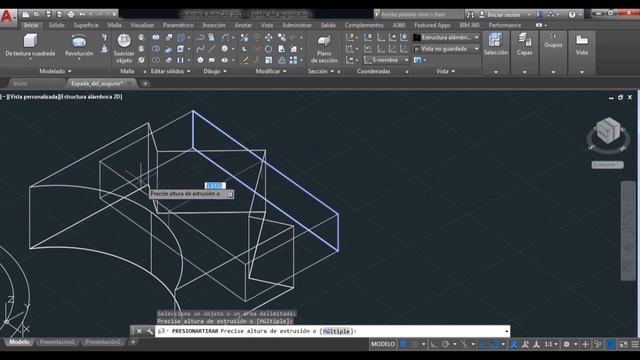
Task: Click the polyline tool in Dibujo panel
Action: (x=200, y=38)
